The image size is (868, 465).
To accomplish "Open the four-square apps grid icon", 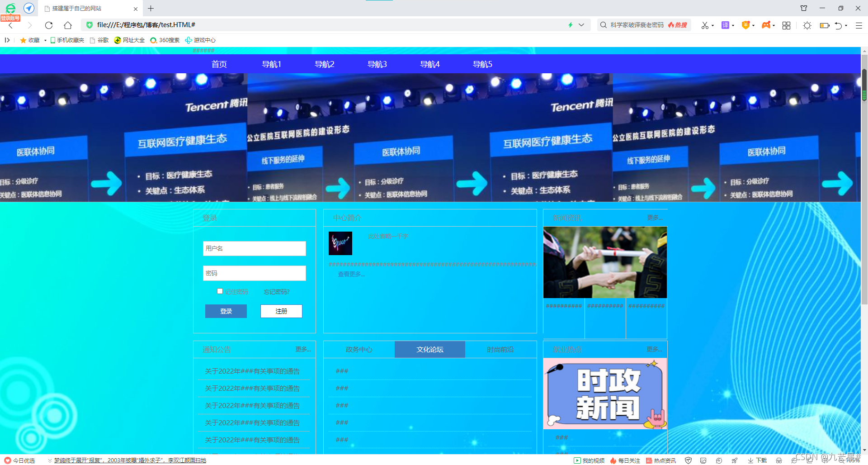I will 786,25.
